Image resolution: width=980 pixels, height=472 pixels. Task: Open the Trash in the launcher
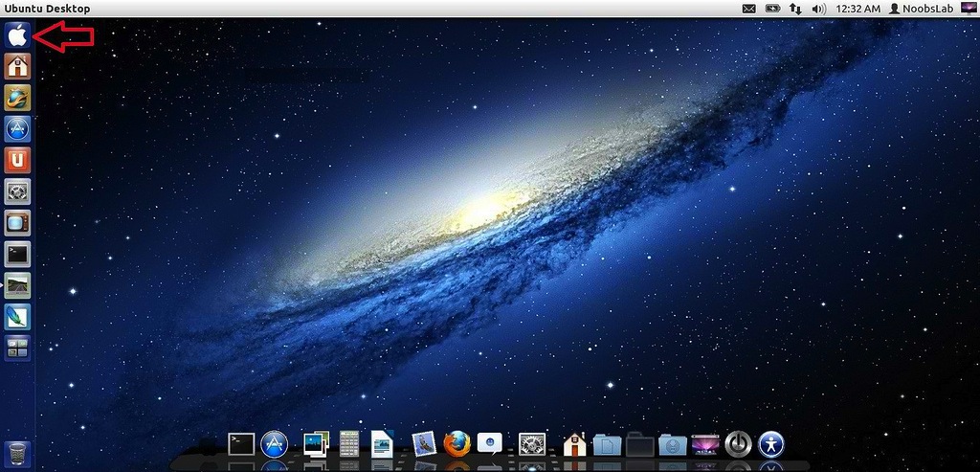point(17,454)
